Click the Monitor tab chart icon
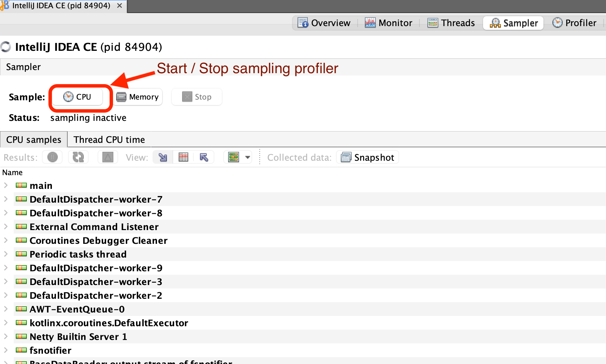The image size is (606, 364). click(370, 23)
